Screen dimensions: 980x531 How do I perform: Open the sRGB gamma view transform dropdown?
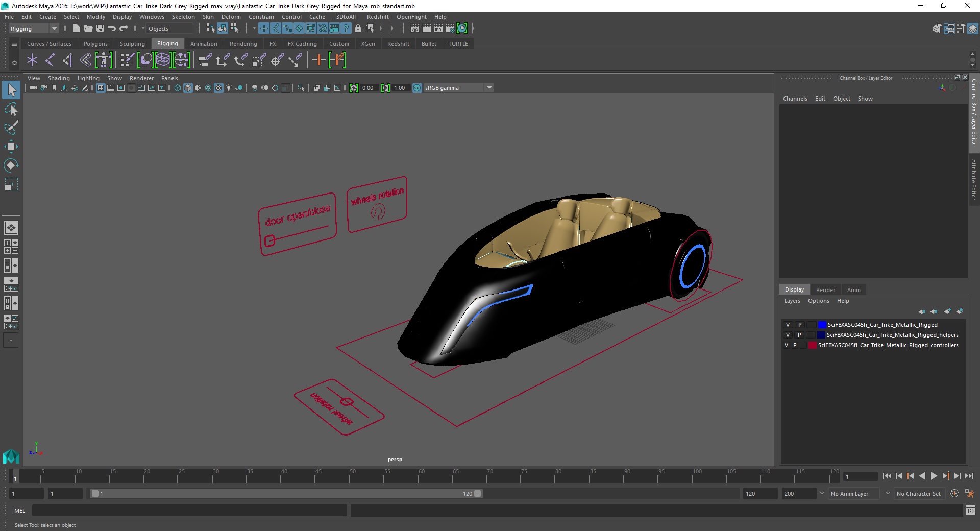(459, 88)
